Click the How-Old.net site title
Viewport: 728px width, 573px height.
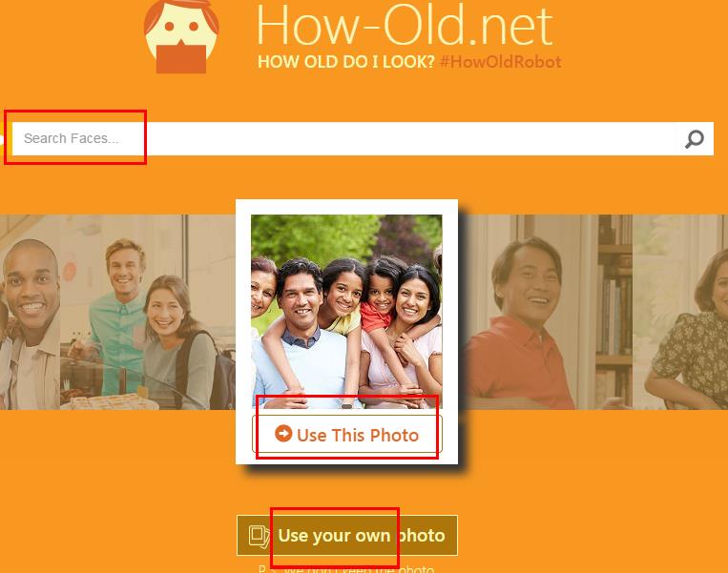(405, 24)
